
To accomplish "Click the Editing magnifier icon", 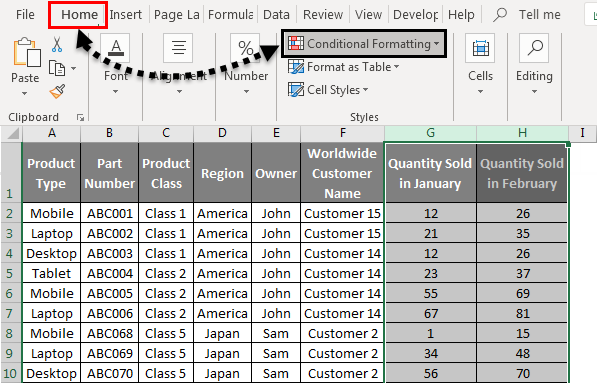I will point(534,48).
